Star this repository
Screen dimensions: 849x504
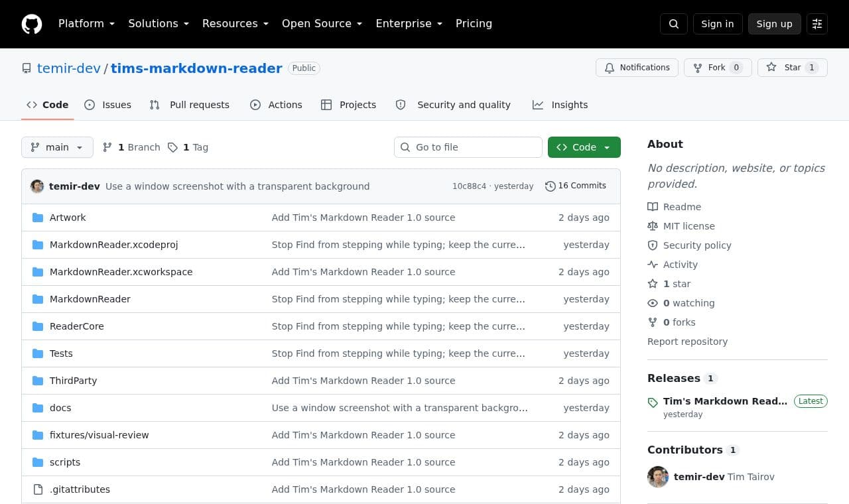pos(793,68)
